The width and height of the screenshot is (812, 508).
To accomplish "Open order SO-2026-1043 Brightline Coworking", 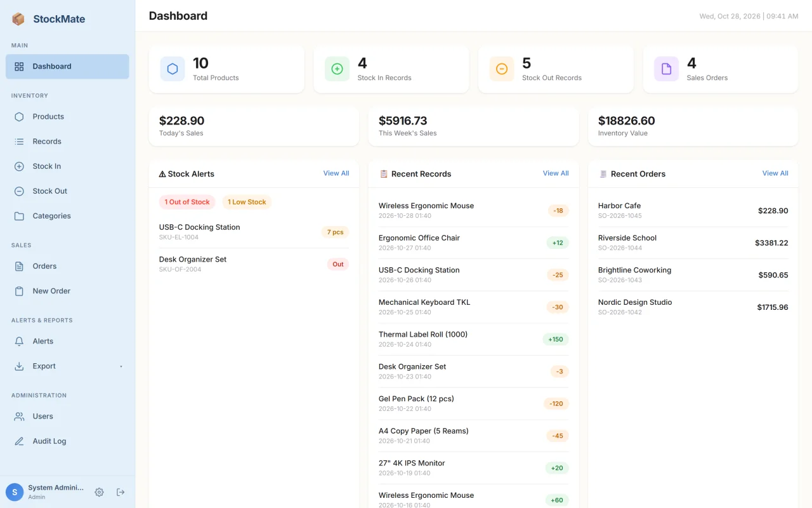I will [693, 275].
